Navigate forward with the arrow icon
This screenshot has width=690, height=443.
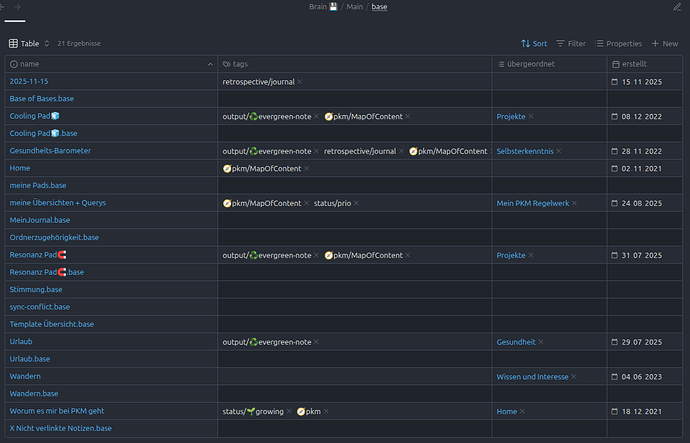[x=17, y=7]
